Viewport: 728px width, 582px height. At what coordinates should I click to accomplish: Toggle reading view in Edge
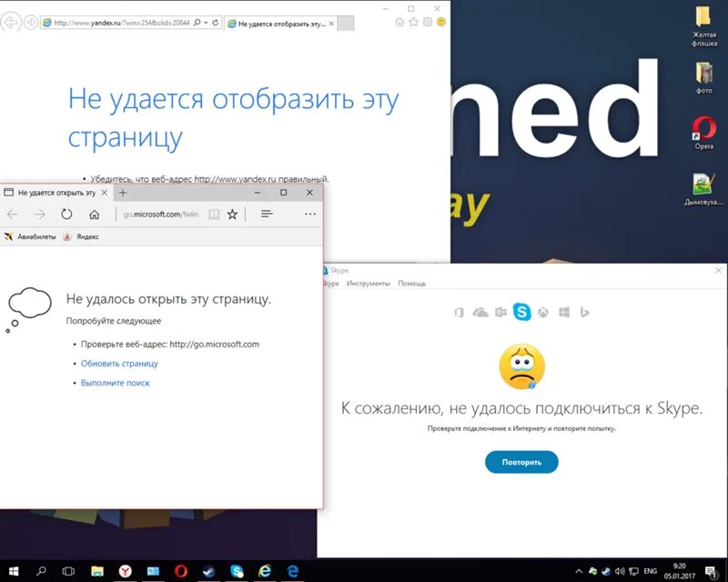point(214,215)
